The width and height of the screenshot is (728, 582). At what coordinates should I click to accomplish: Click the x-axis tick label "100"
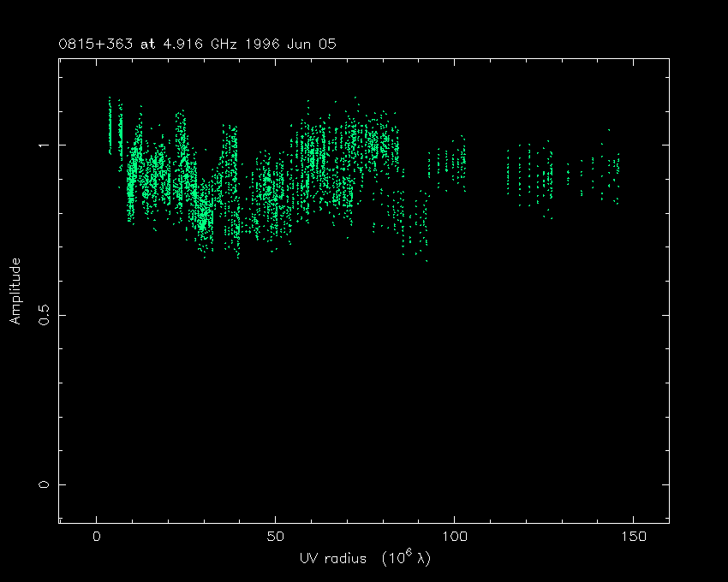coord(454,537)
